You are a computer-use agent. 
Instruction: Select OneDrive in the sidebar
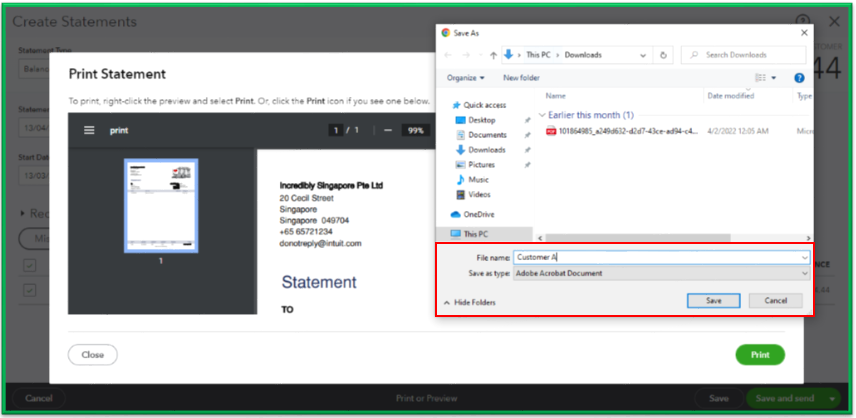pos(472,214)
